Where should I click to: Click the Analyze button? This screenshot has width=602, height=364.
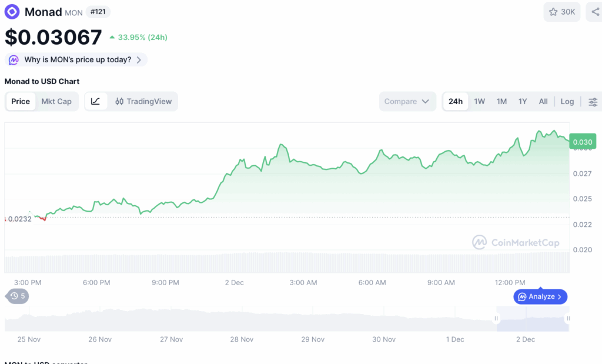[540, 296]
